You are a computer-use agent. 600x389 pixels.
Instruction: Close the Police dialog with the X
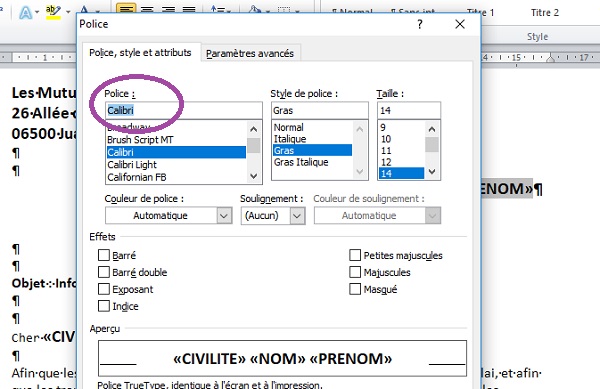460,24
